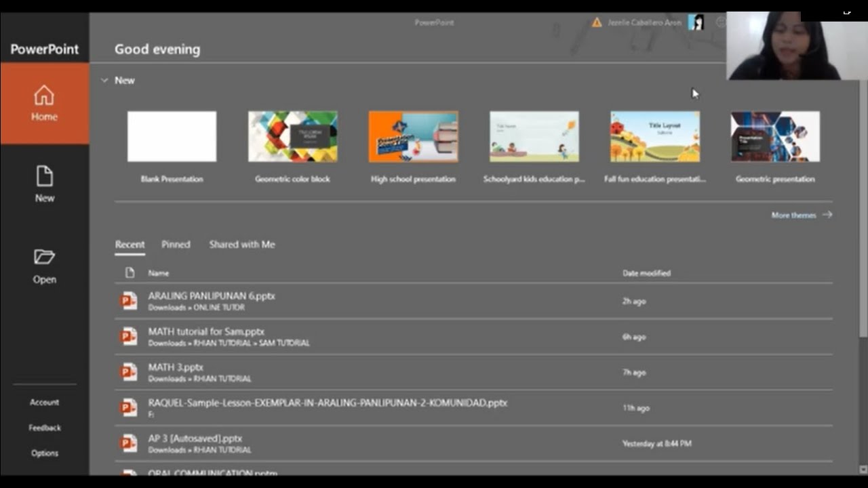Select the Schoolyard kids education template
The width and height of the screenshot is (868, 488).
coord(534,136)
